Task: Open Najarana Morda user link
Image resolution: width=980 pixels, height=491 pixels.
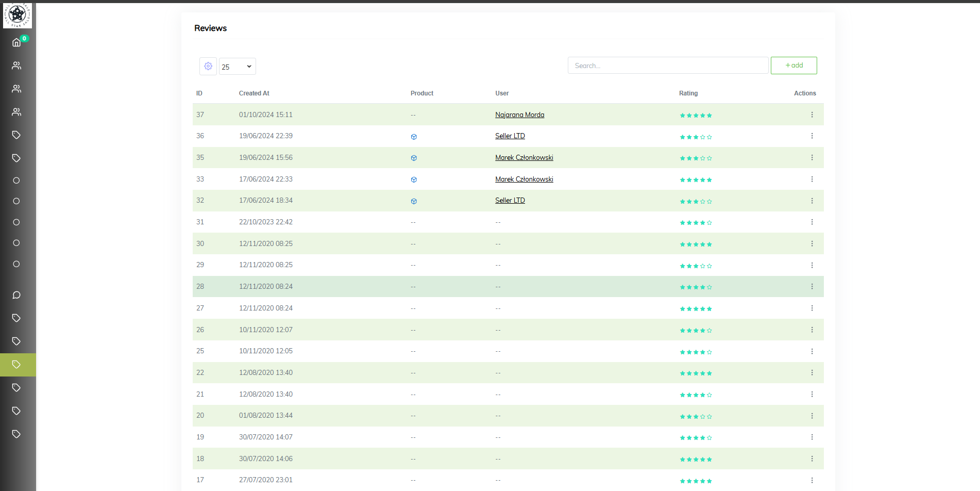Action: (x=519, y=114)
